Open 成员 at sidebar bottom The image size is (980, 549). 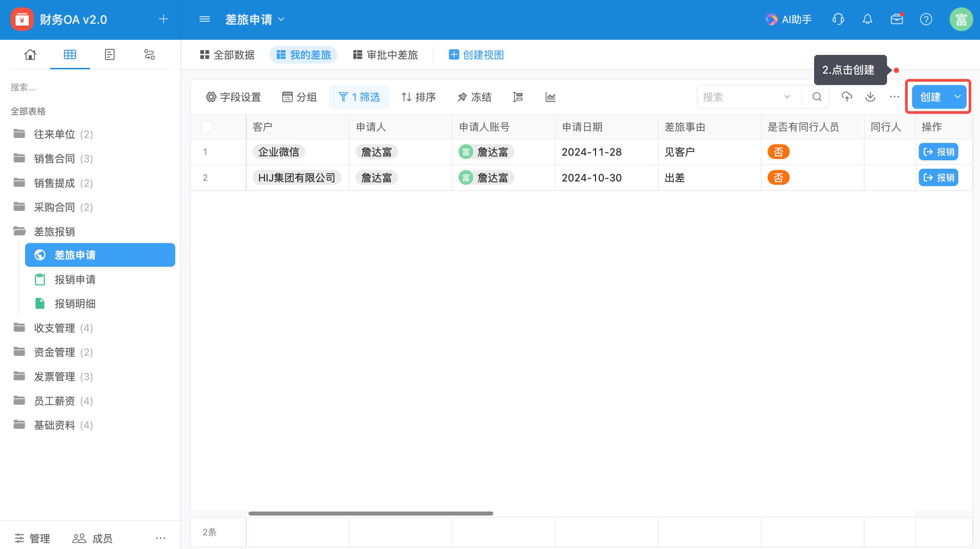(92, 538)
